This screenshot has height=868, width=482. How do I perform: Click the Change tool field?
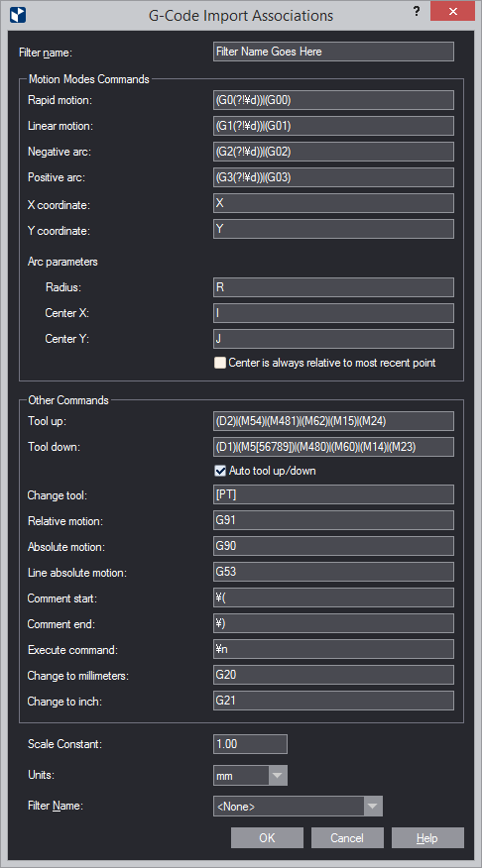pyautogui.click(x=333, y=494)
